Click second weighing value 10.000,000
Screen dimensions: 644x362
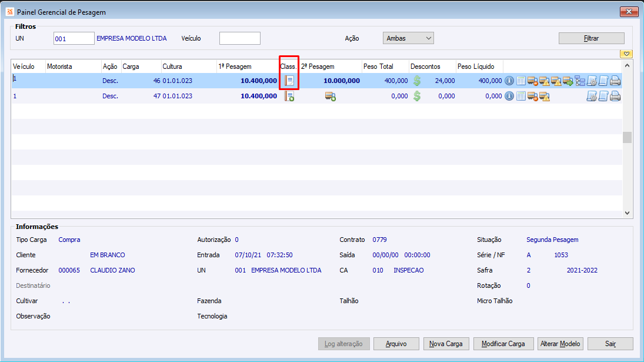tap(342, 81)
